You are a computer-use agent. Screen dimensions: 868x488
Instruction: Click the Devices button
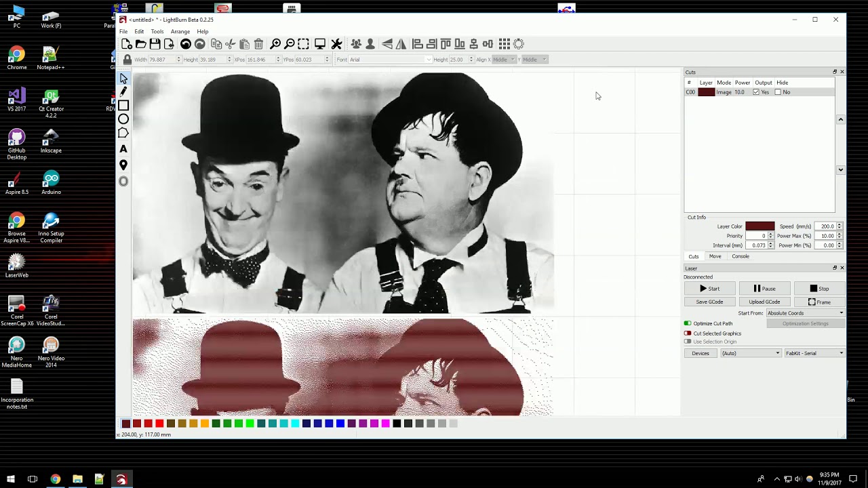pyautogui.click(x=701, y=353)
